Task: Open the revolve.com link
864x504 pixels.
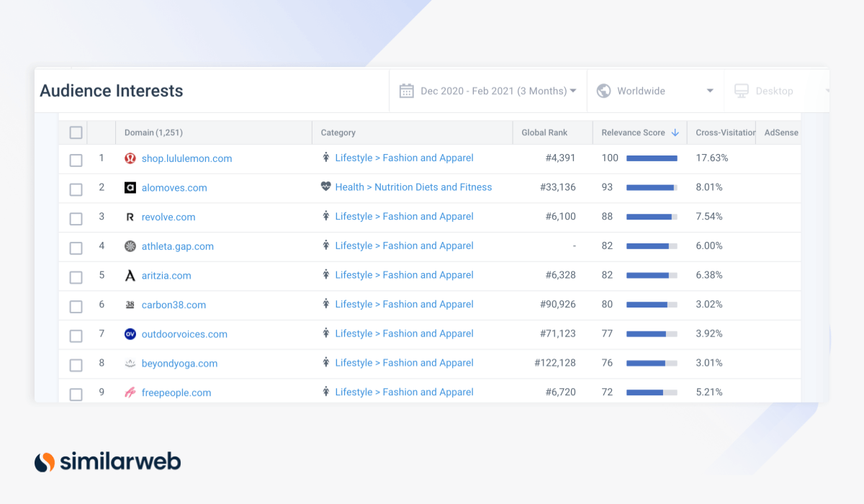Action: pos(168,216)
